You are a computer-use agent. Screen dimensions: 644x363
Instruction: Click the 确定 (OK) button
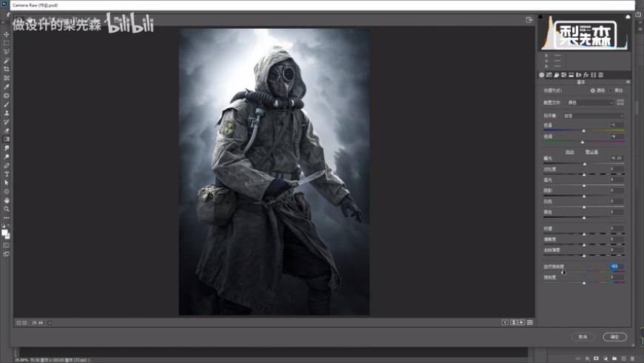(614, 336)
